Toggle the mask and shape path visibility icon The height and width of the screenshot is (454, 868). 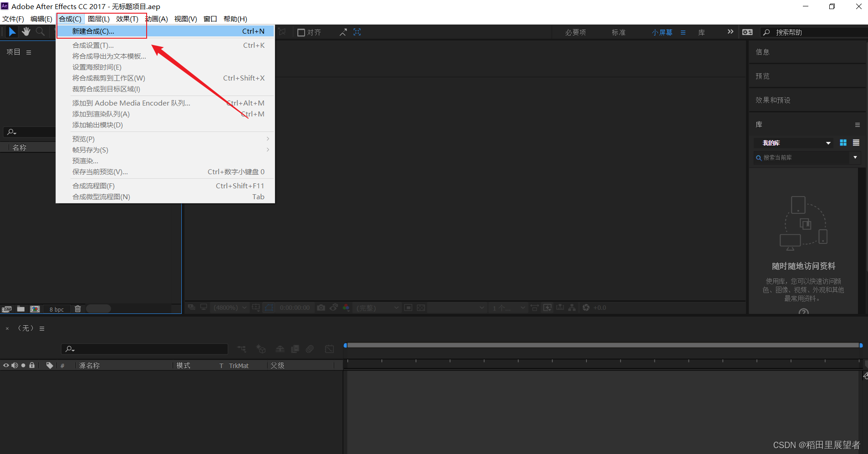(269, 308)
